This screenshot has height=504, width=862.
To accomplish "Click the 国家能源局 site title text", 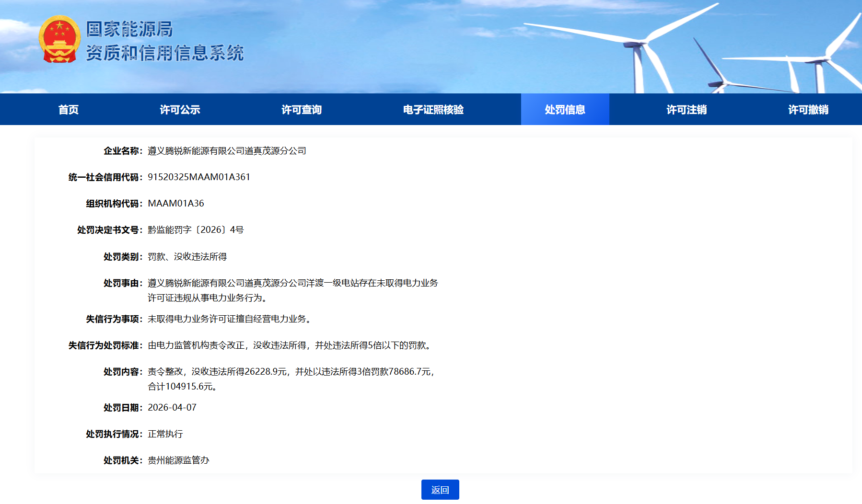I will (129, 29).
